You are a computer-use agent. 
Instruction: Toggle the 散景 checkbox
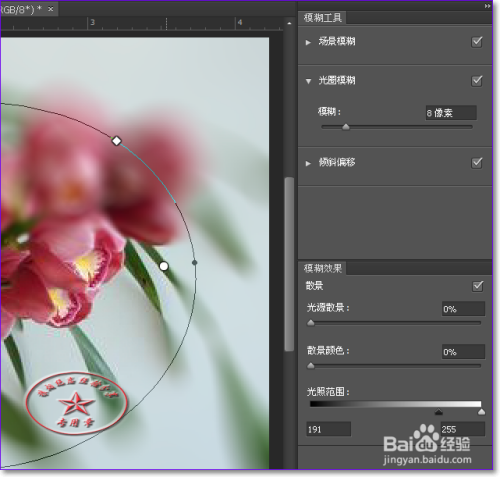pyautogui.click(x=478, y=286)
